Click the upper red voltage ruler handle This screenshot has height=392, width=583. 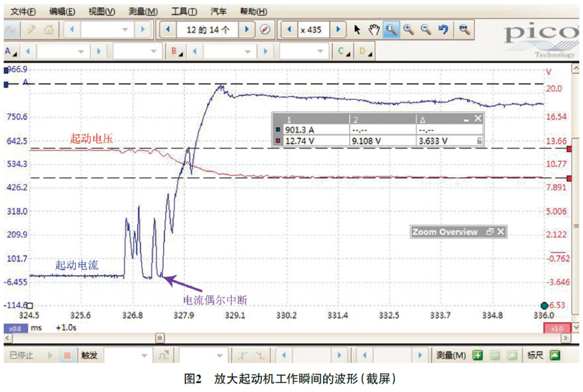pyautogui.click(x=570, y=149)
